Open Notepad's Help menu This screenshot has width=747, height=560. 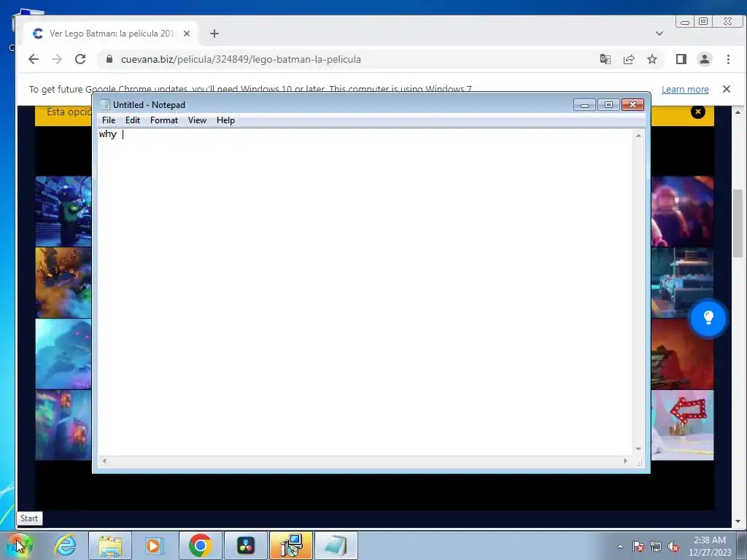pyautogui.click(x=225, y=120)
